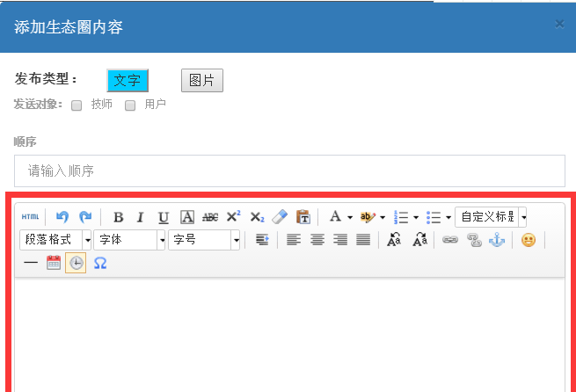Justify the text alignment

(x=363, y=240)
